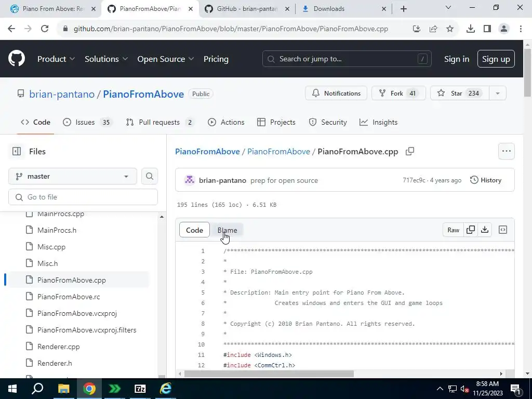Go back to the previous page
532x399 pixels.
11,29
